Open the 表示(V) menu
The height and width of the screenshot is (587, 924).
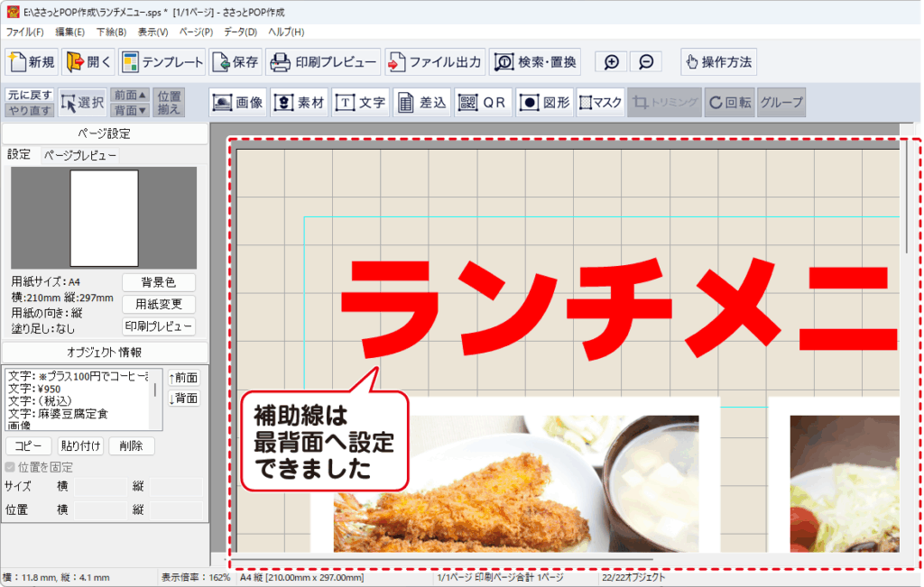[152, 32]
